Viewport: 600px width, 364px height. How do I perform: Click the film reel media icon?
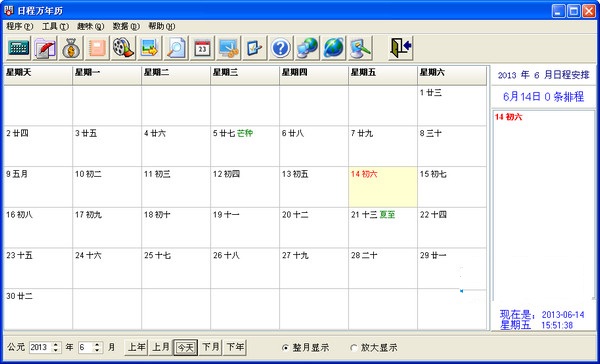(123, 48)
